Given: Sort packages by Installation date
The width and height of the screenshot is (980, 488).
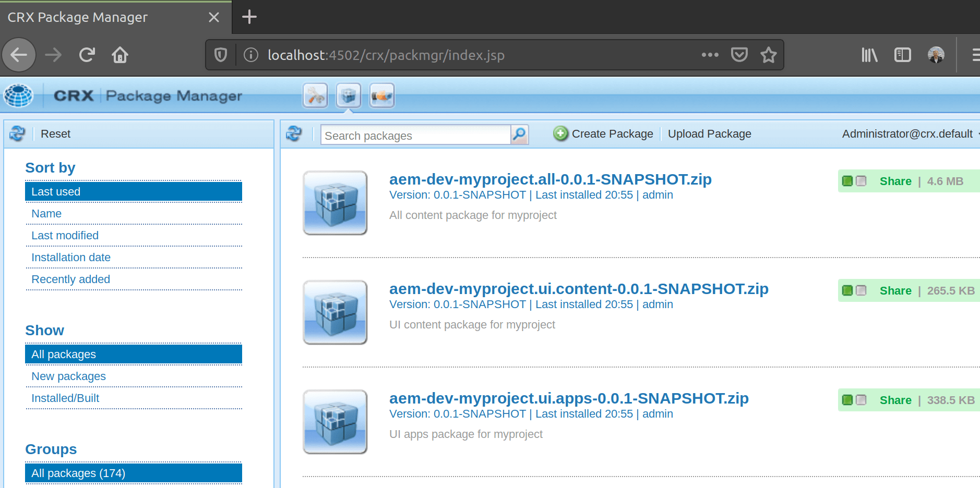Looking at the screenshot, I should pos(134,257).
